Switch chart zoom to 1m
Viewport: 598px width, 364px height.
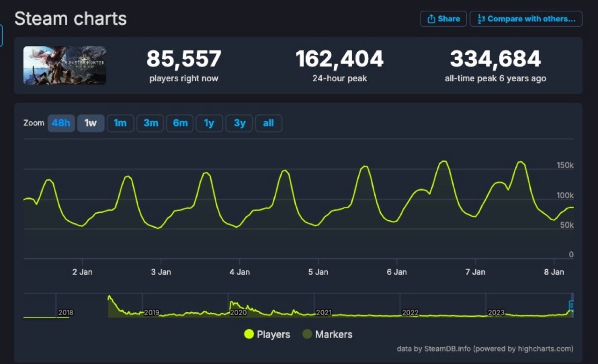click(121, 123)
